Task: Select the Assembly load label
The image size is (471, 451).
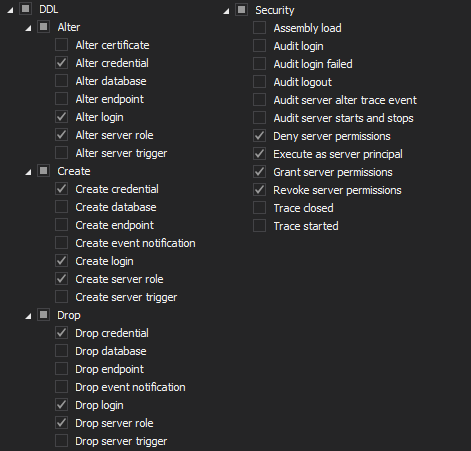Action: 307,28
